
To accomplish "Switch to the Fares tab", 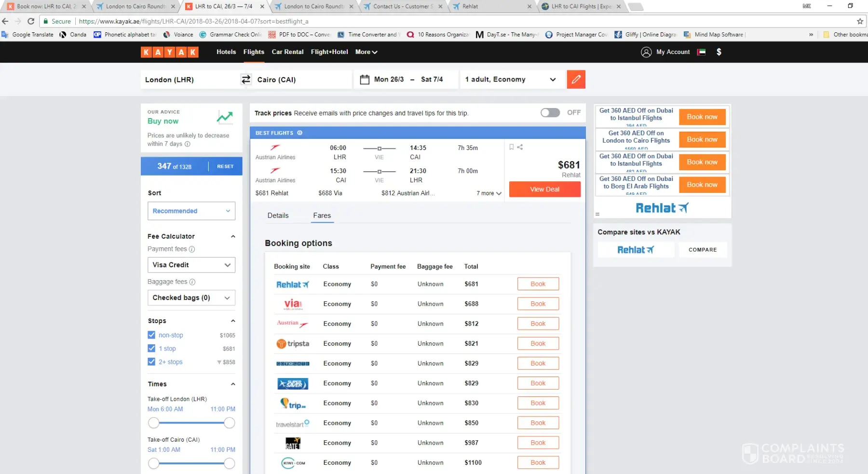I will coord(322,216).
